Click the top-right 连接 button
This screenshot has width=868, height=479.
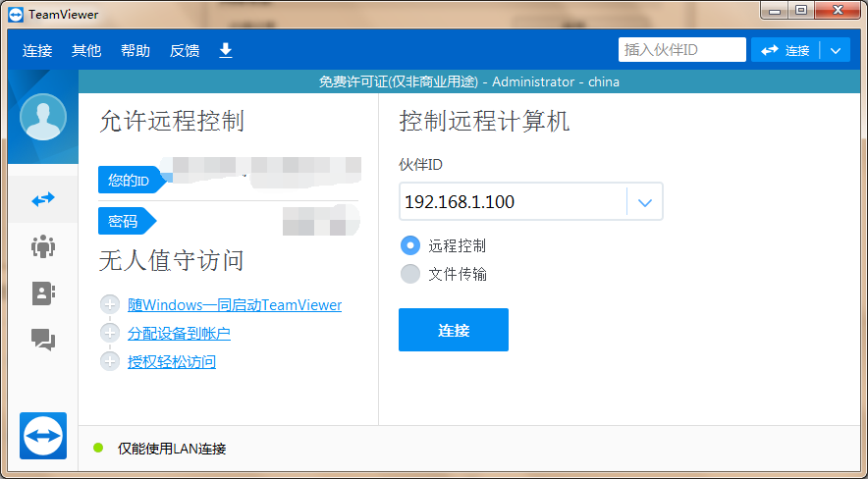[x=786, y=50]
